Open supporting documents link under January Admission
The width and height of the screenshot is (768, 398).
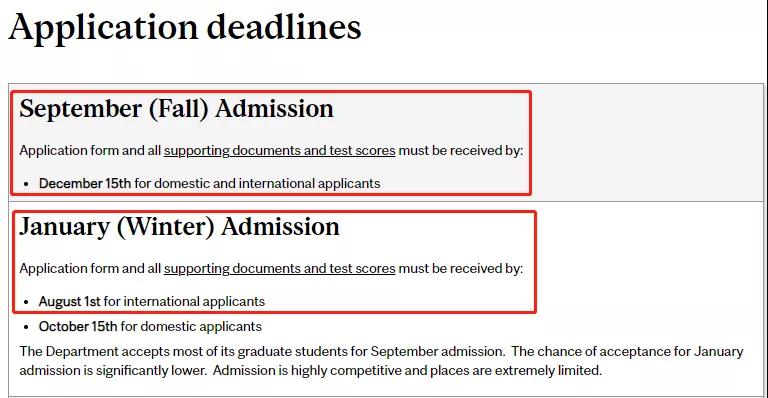tap(279, 269)
